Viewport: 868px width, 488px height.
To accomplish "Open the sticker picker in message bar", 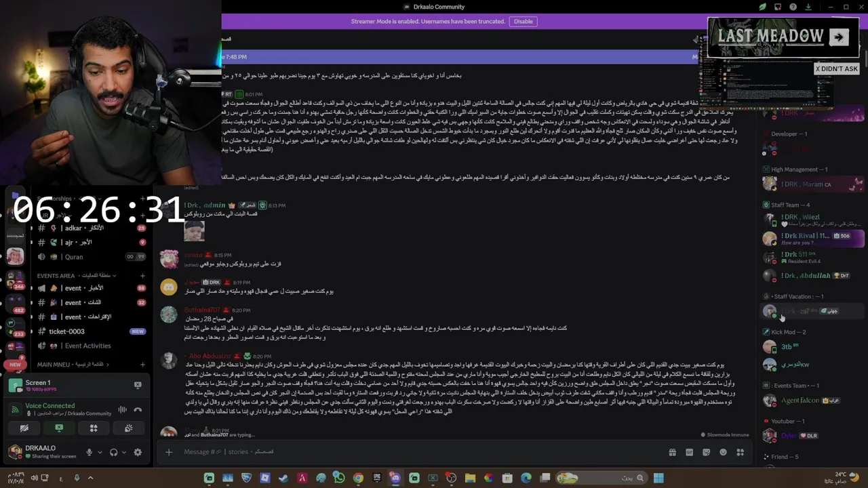I will click(x=706, y=452).
